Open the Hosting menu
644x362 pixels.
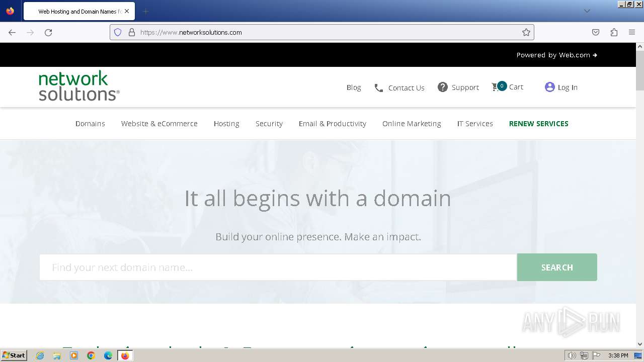tap(226, 124)
